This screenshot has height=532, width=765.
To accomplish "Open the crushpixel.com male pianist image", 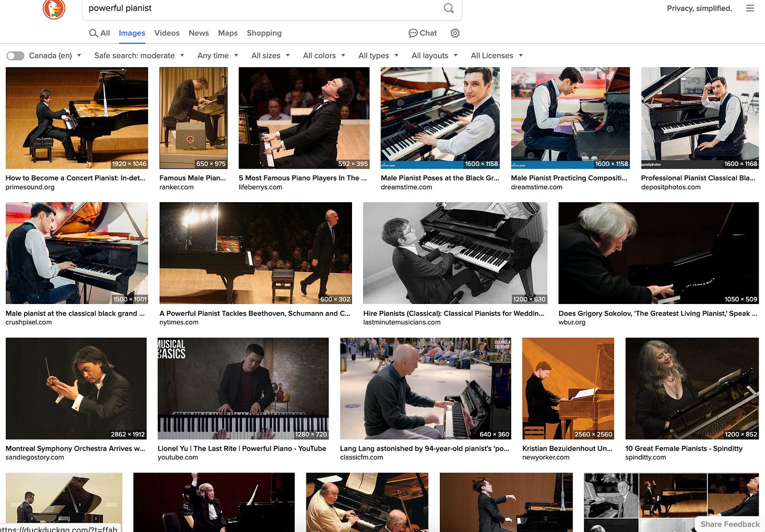I will 77,253.
